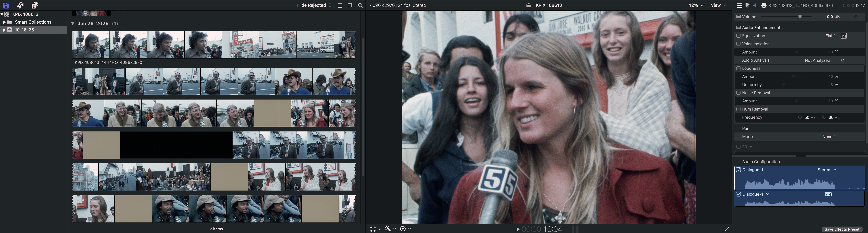Enable the Noise Removal checkbox

(x=738, y=93)
